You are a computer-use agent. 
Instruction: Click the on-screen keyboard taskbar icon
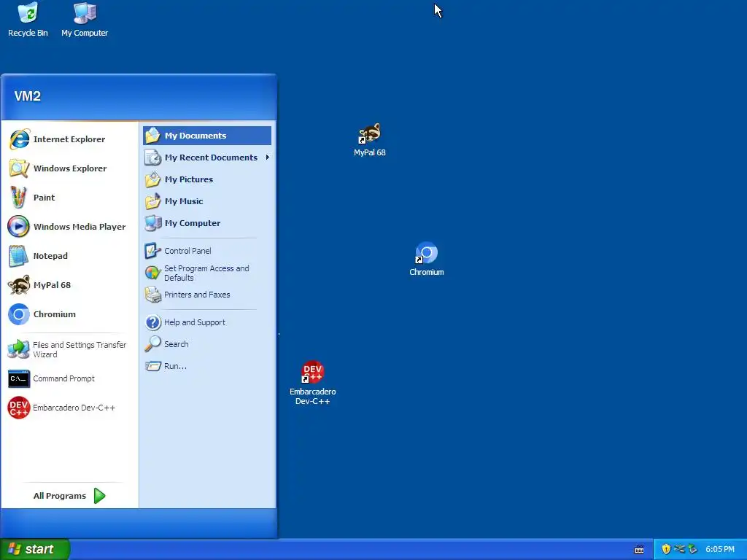click(x=639, y=550)
